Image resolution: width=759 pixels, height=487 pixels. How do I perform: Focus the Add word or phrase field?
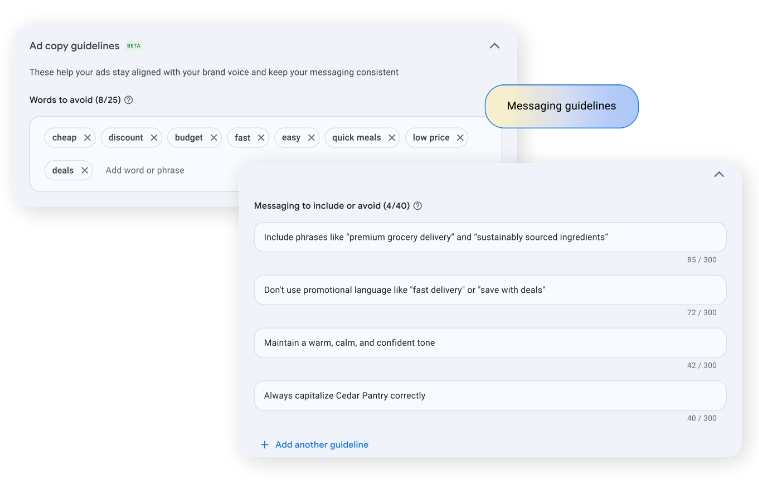[x=145, y=170]
